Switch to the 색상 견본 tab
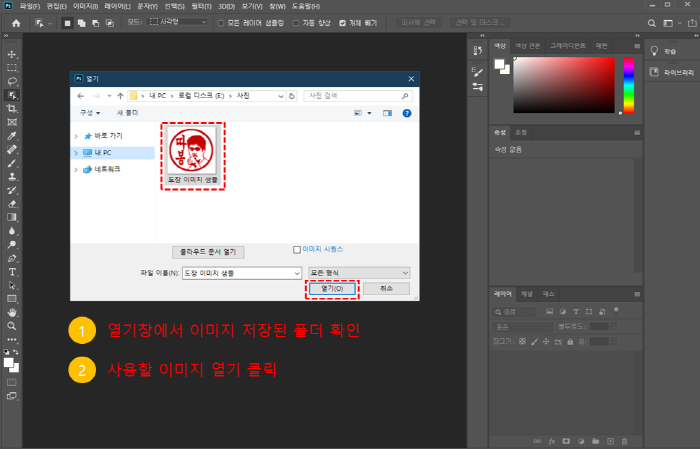 pyautogui.click(x=527, y=46)
